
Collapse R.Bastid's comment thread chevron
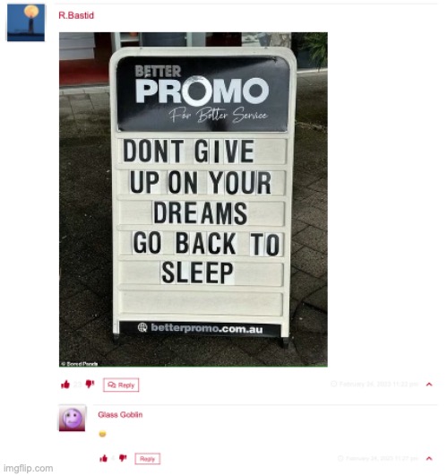coord(429,385)
